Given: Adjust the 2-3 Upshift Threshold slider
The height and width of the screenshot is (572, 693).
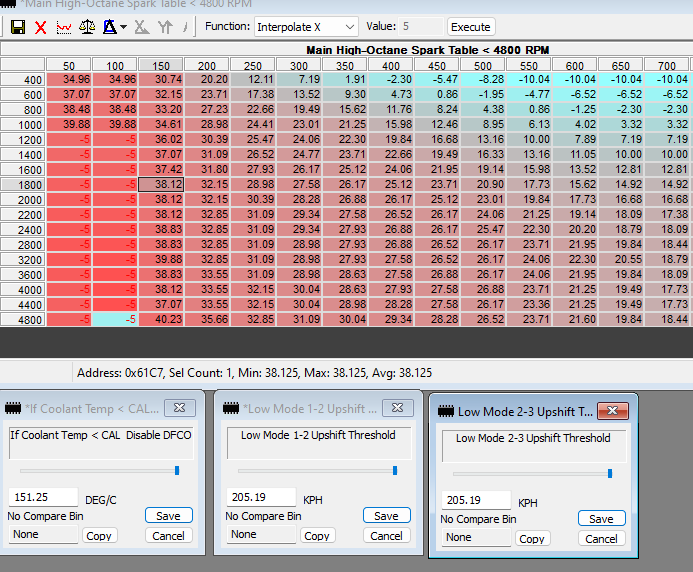Looking at the screenshot, I should coord(610,473).
